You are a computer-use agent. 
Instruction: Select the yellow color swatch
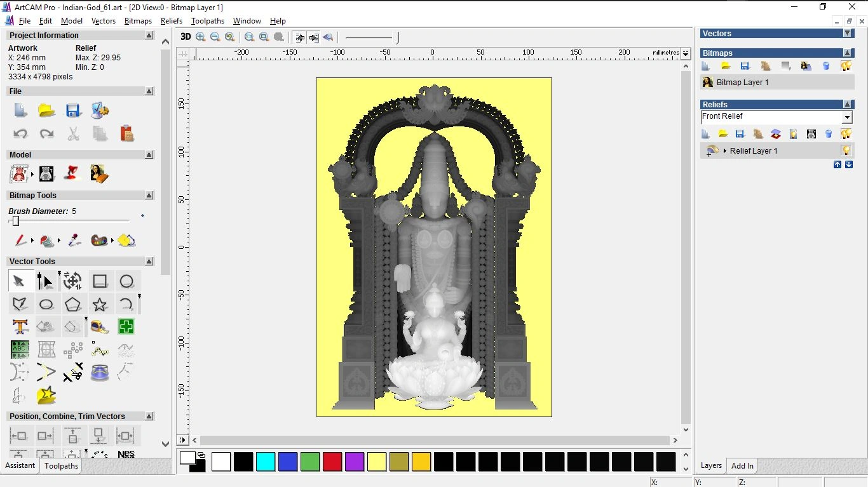tap(377, 462)
